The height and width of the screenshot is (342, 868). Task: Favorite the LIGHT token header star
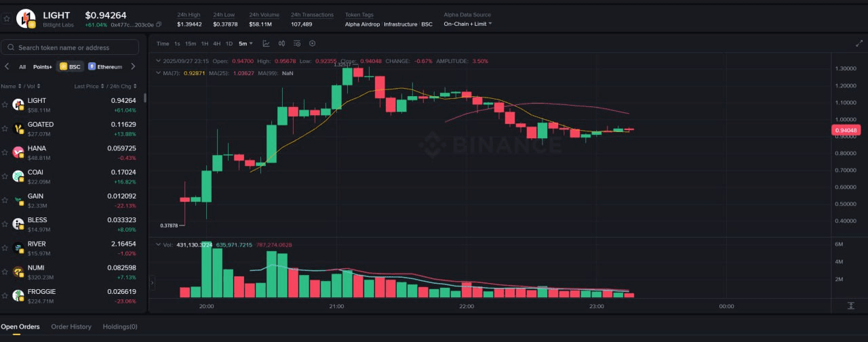(x=7, y=19)
